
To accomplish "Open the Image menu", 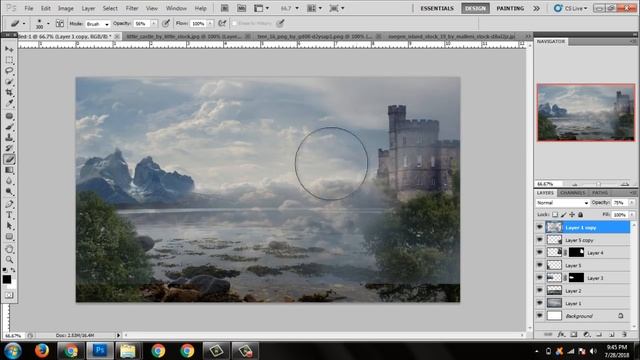I will point(65,8).
